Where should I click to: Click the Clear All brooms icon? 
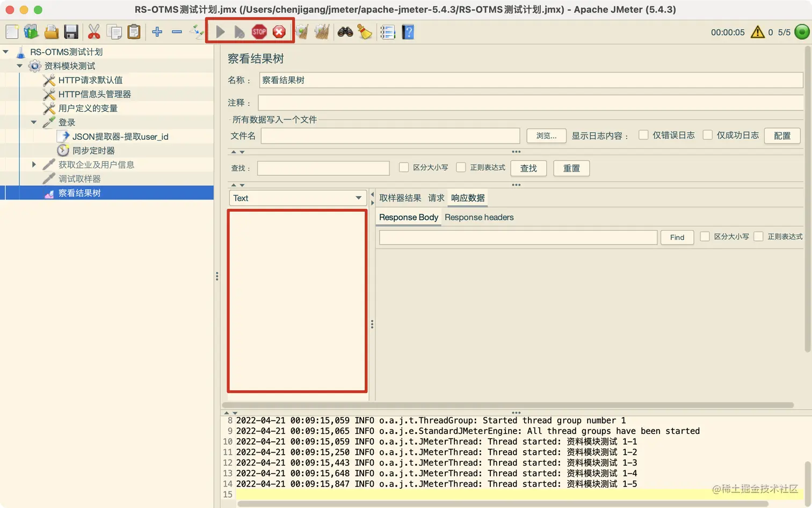click(x=322, y=32)
